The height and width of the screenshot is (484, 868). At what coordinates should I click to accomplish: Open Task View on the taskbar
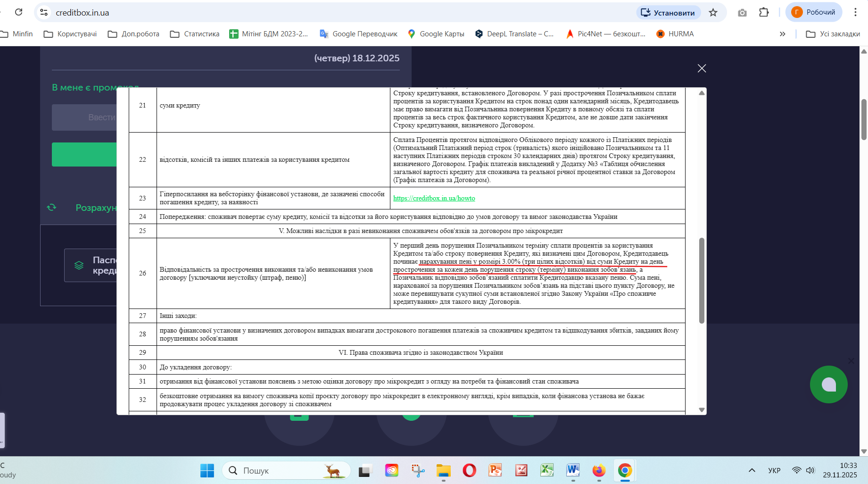coord(365,470)
